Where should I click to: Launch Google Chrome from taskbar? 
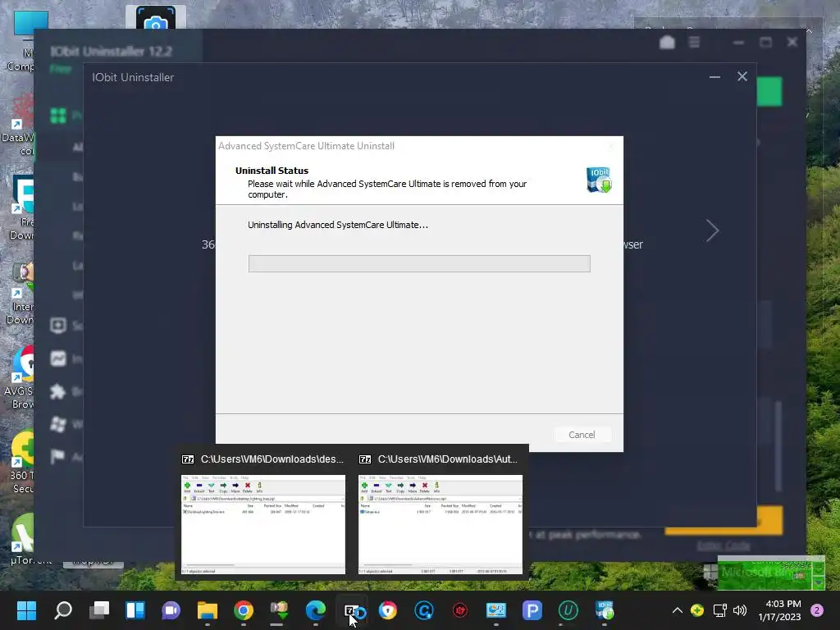tap(243, 610)
